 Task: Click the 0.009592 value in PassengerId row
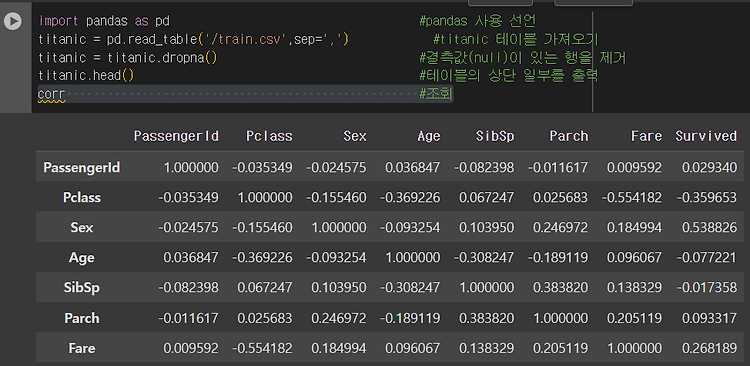(634, 167)
